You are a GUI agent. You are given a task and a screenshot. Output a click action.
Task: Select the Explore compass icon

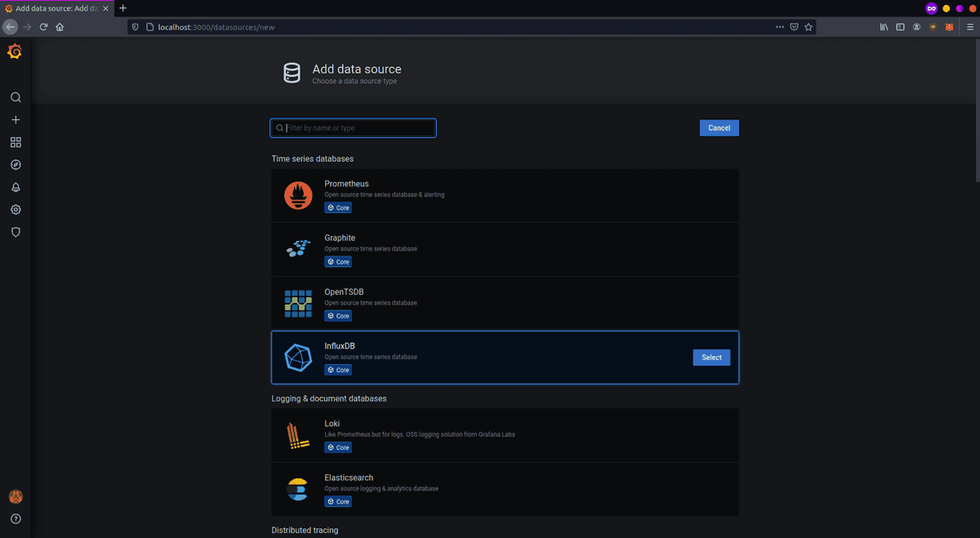(x=15, y=164)
